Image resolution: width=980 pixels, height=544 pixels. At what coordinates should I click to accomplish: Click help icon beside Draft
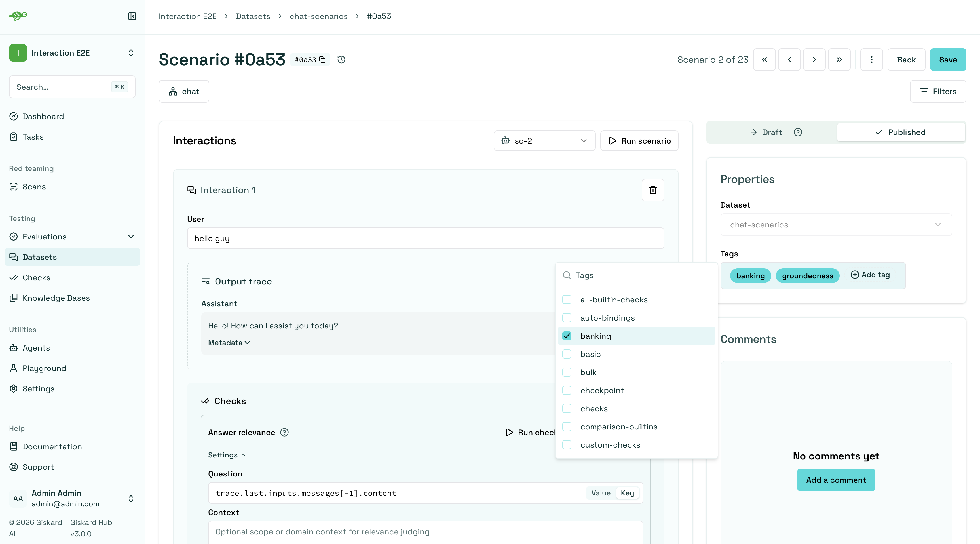pos(798,132)
